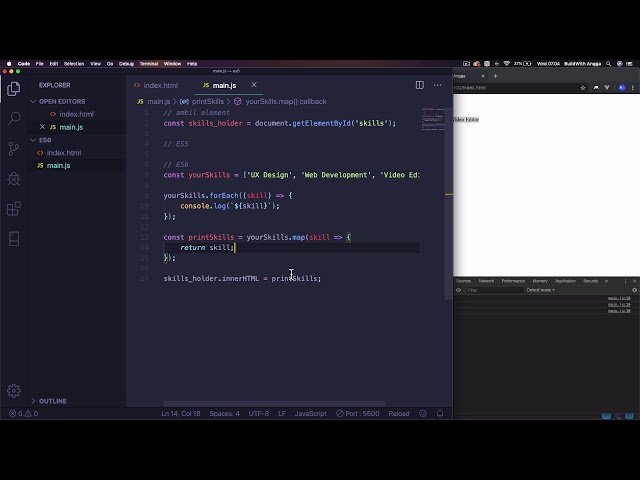Open the errors and warnings status item
The height and width of the screenshot is (480, 640).
[x=24, y=413]
